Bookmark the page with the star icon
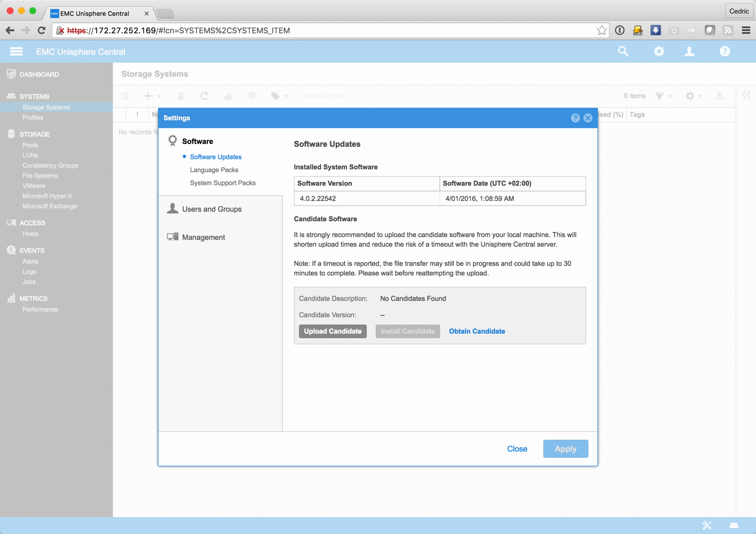Screen dimensions: 756x534 tap(602, 30)
